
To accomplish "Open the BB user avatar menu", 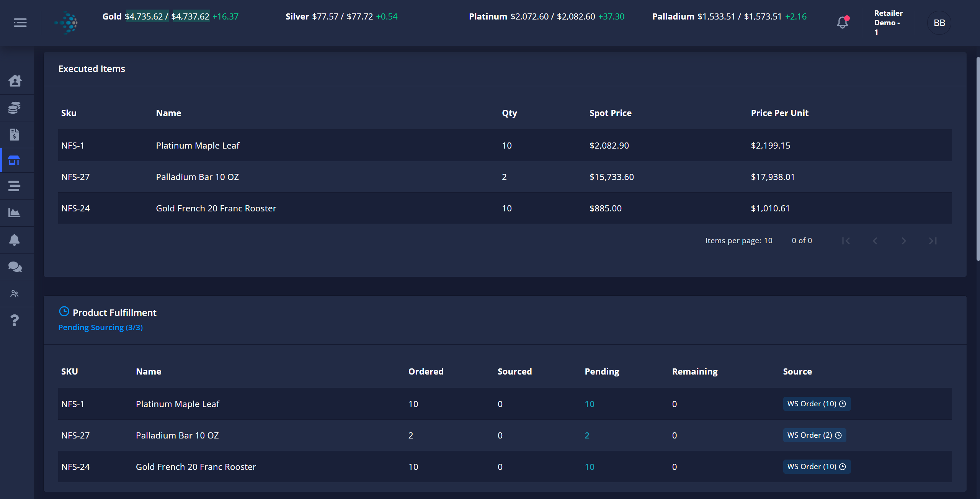I will [939, 23].
